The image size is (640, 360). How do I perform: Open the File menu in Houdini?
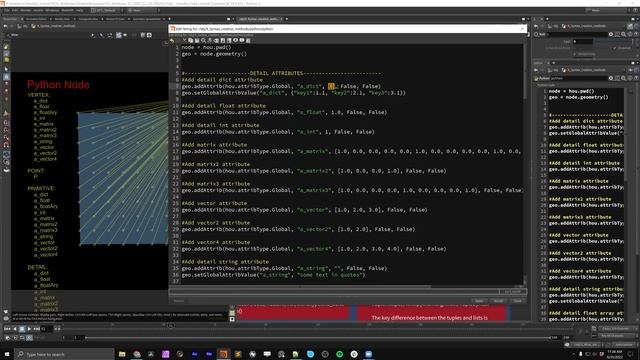[x=7, y=10]
